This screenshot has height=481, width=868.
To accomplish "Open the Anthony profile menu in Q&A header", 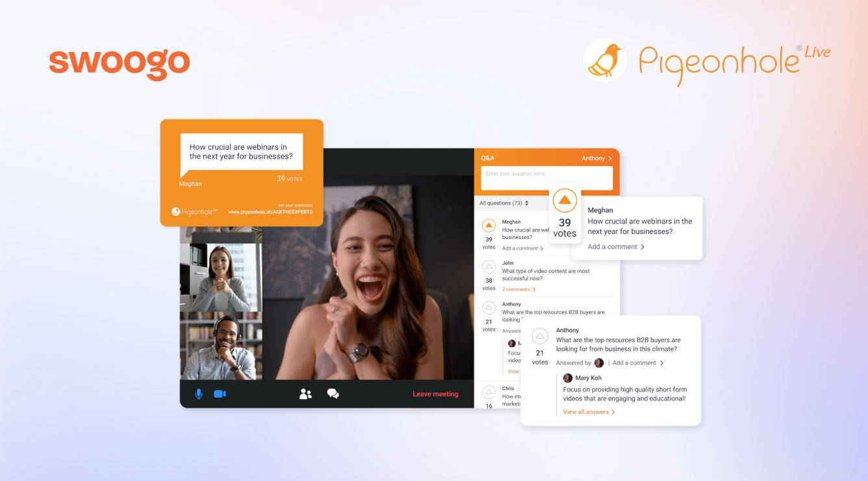I will [597, 158].
